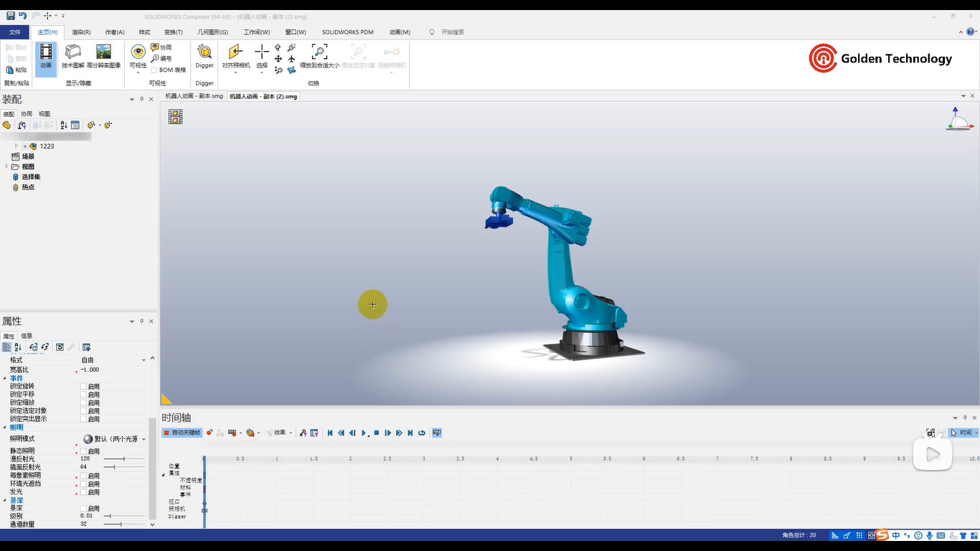980x551 pixels.
Task: Rewind timeline to start
Action: click(x=330, y=433)
